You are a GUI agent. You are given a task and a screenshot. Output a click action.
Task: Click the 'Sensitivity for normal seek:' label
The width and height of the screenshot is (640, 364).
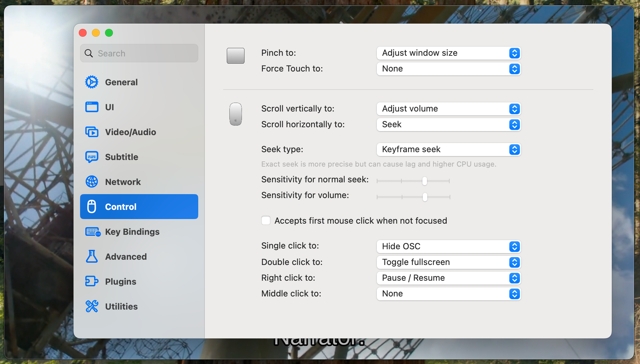[315, 179]
